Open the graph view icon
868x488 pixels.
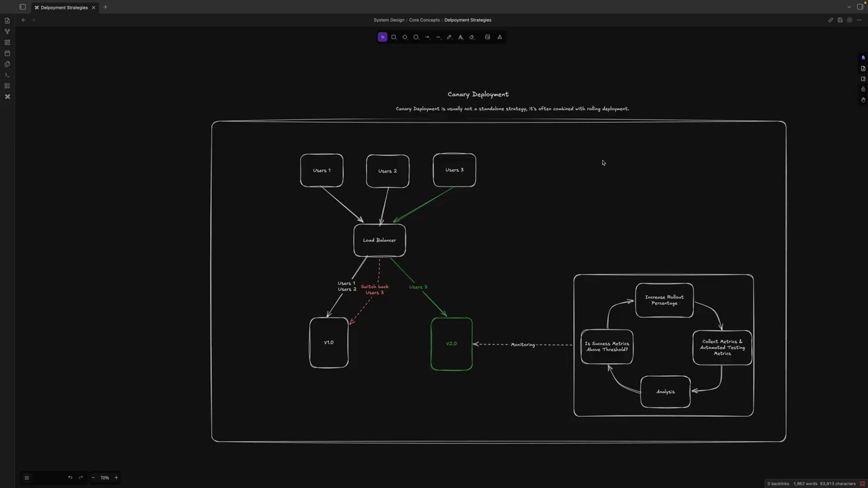(7, 31)
